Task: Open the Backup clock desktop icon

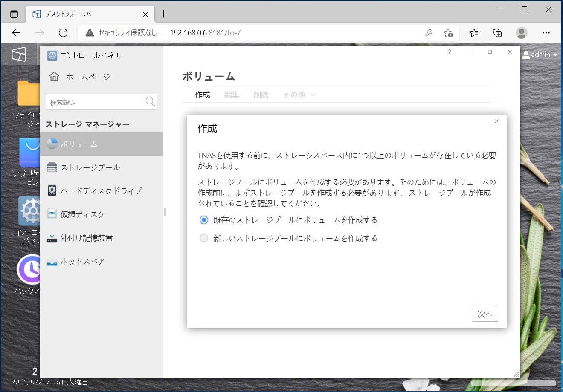Action: 29,269
